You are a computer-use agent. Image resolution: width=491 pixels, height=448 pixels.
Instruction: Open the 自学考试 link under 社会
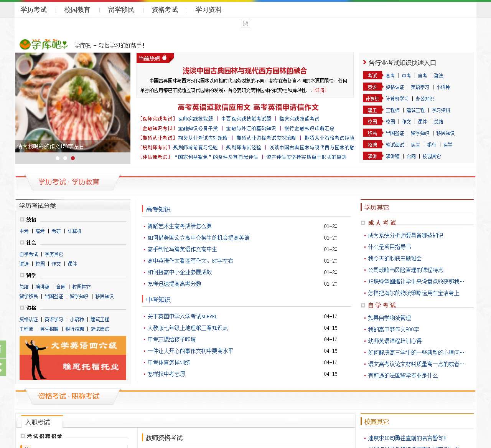(x=29, y=254)
